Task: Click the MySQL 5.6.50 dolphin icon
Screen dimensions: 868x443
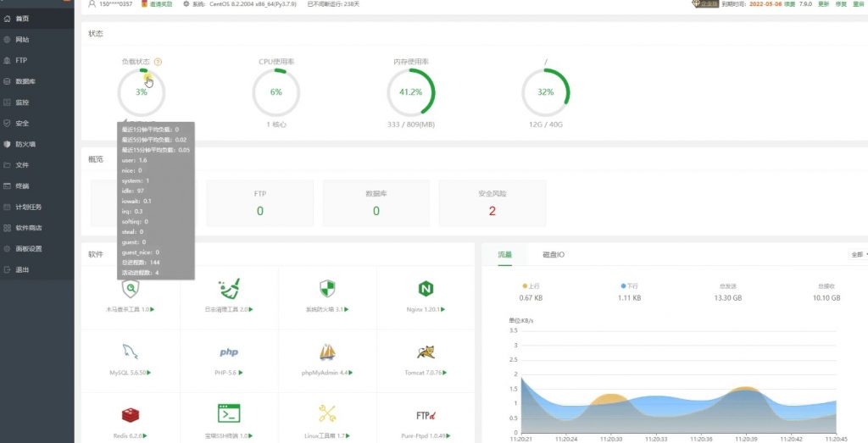Action: tap(130, 352)
